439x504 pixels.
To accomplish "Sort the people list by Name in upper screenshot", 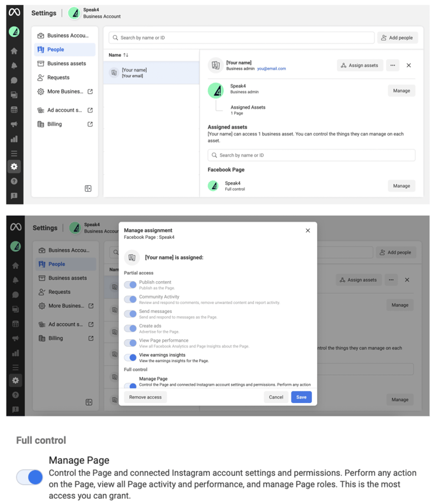I will point(119,56).
